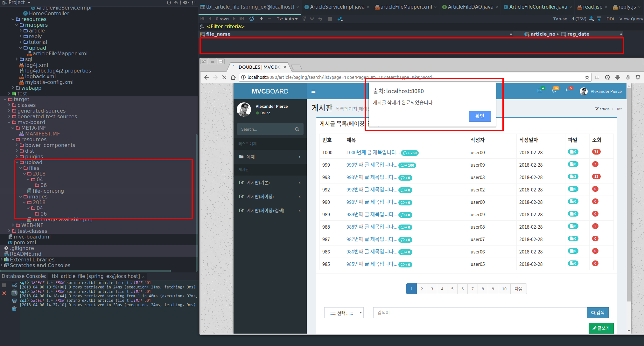Go to page 5 in pagination

(x=452, y=289)
